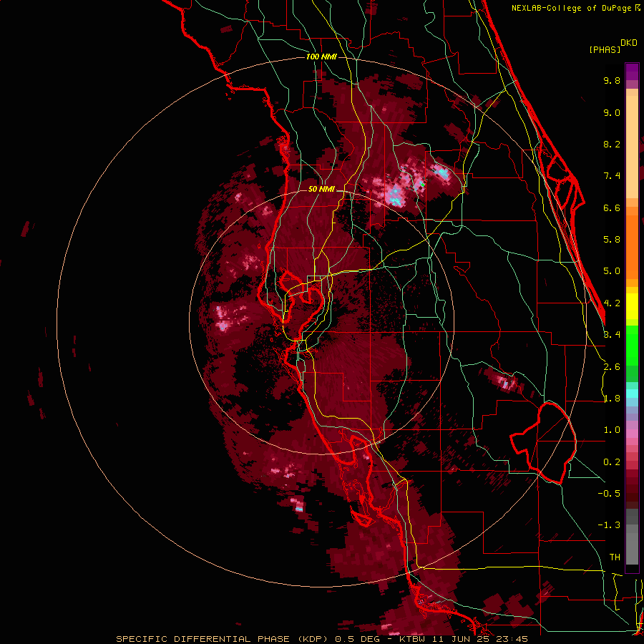Click the 5.8 scale label
Image resolution: width=644 pixels, height=644 pixels.
tap(612, 240)
